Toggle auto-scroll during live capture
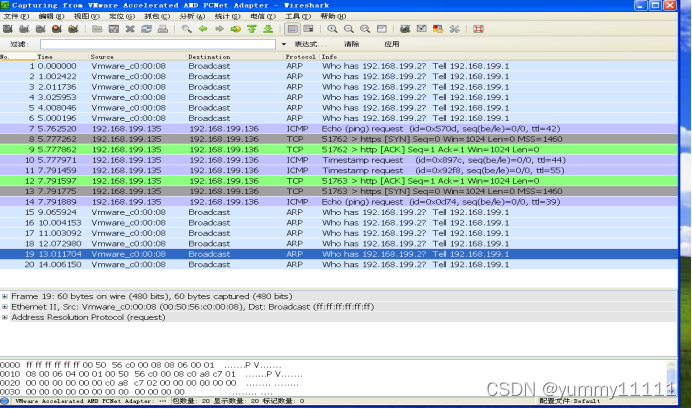The height and width of the screenshot is (409, 692). click(x=308, y=30)
